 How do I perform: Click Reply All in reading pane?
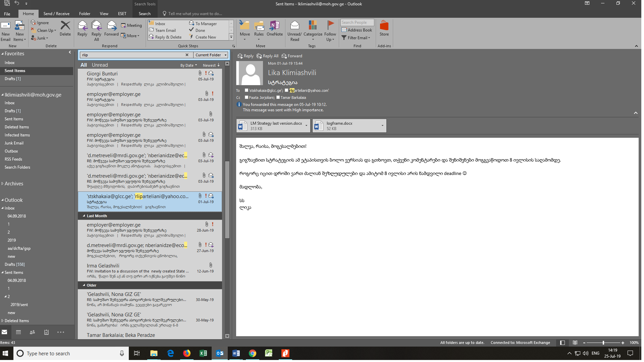[x=267, y=56]
